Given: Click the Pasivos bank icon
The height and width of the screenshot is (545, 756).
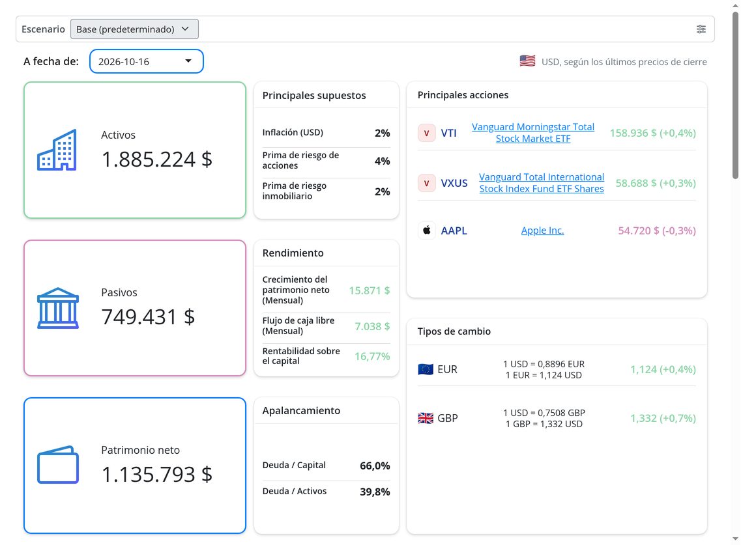Looking at the screenshot, I should click(x=58, y=309).
